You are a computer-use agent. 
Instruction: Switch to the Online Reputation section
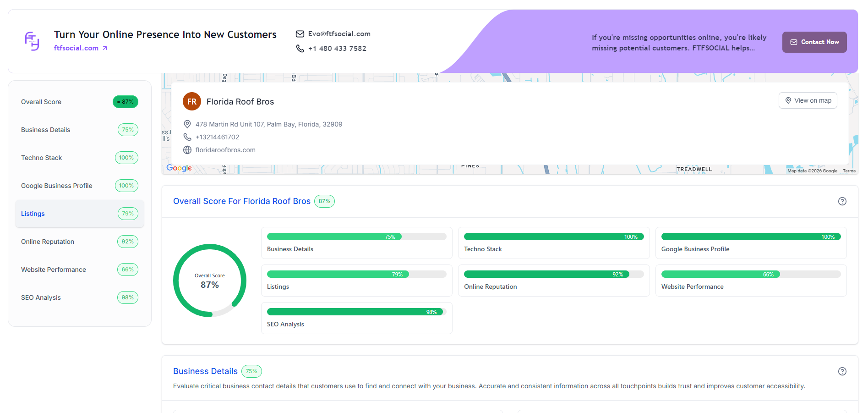(47, 242)
